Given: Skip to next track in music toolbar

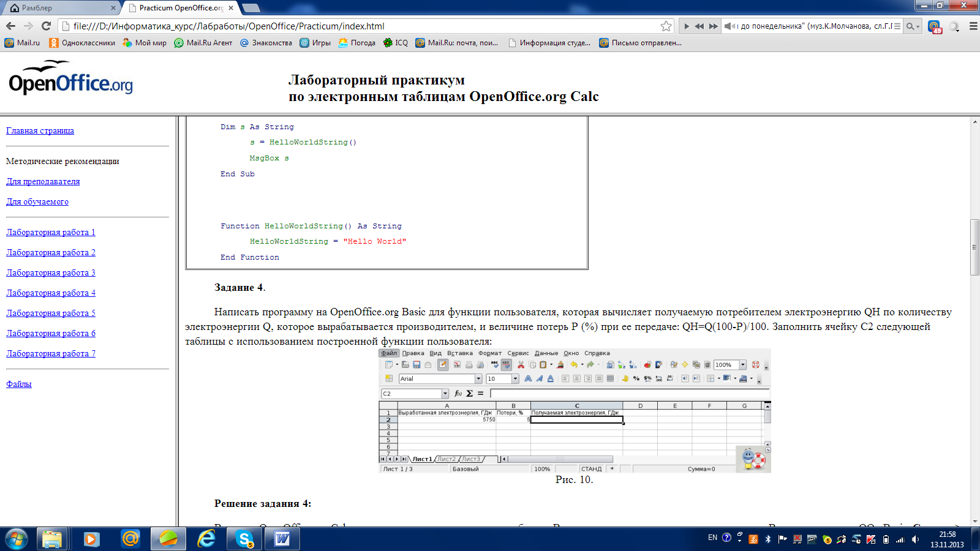Looking at the screenshot, I should pos(714,26).
